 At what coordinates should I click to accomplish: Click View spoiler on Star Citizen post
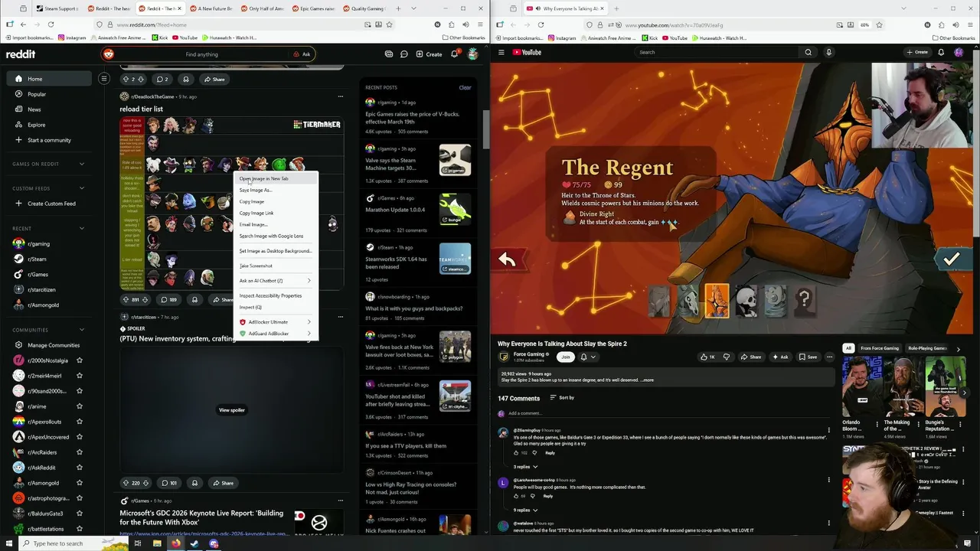tap(231, 410)
